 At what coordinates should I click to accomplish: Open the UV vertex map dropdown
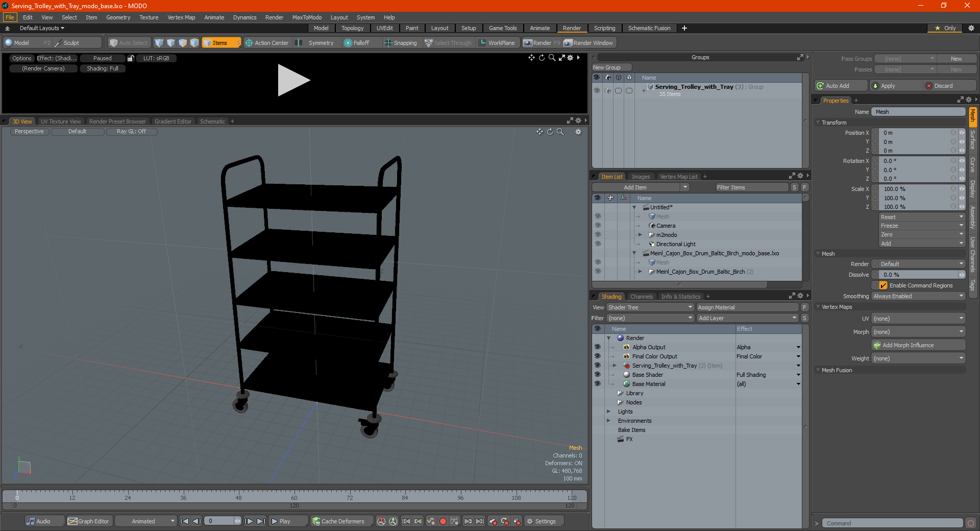pyautogui.click(x=918, y=319)
